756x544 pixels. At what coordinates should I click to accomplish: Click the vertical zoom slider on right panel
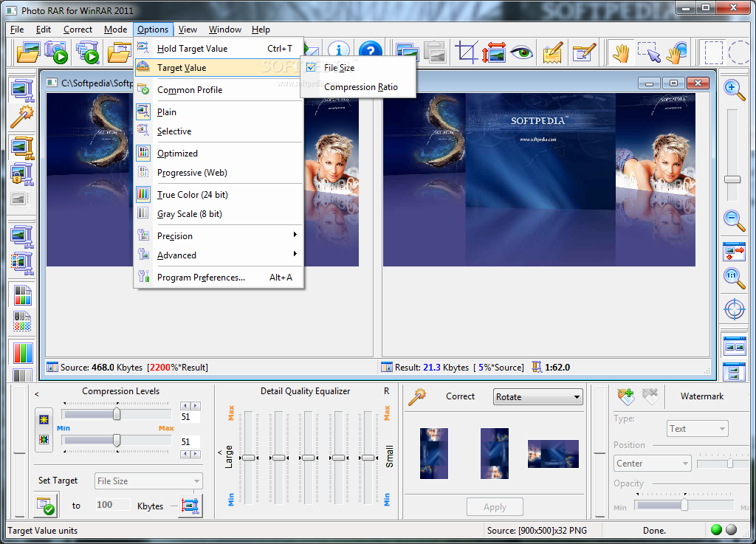[732, 179]
